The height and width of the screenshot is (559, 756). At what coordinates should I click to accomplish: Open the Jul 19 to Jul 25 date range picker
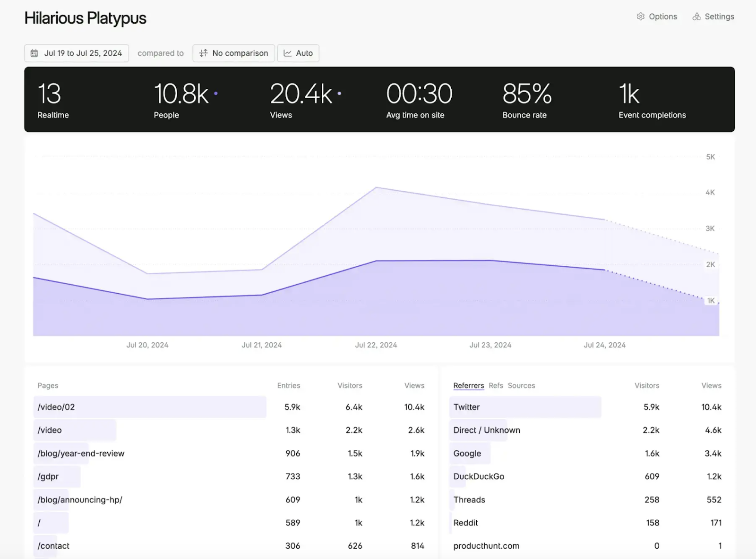[x=77, y=53]
